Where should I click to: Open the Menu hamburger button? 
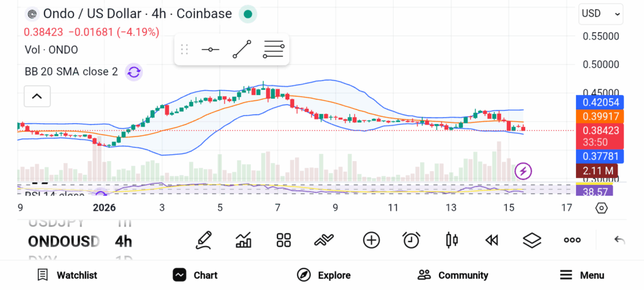[x=582, y=275]
